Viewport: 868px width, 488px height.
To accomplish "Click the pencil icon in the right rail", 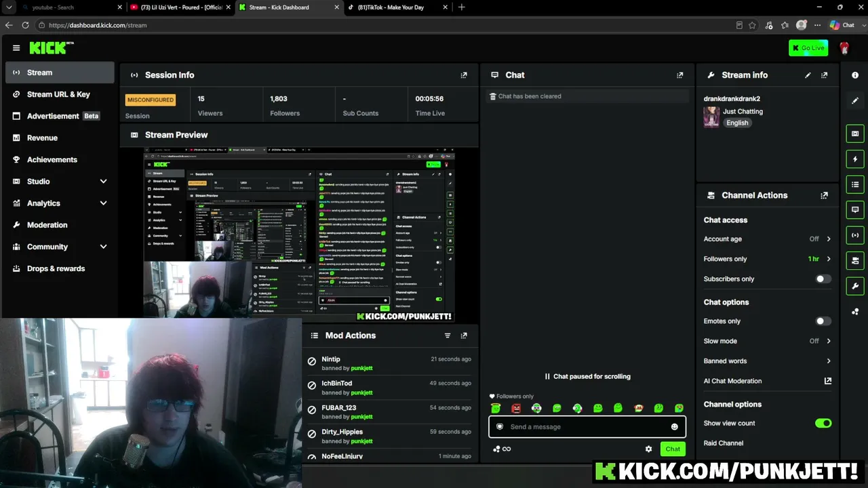I will pos(855,100).
